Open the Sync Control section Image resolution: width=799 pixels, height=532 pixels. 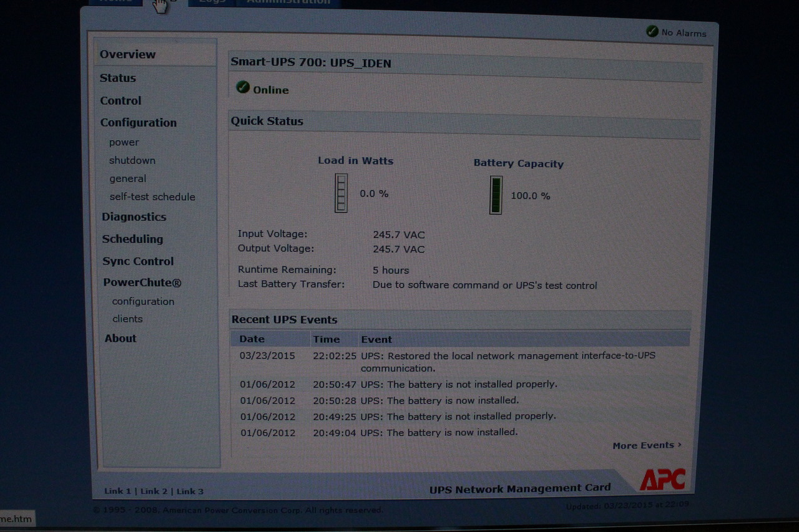pos(138,261)
